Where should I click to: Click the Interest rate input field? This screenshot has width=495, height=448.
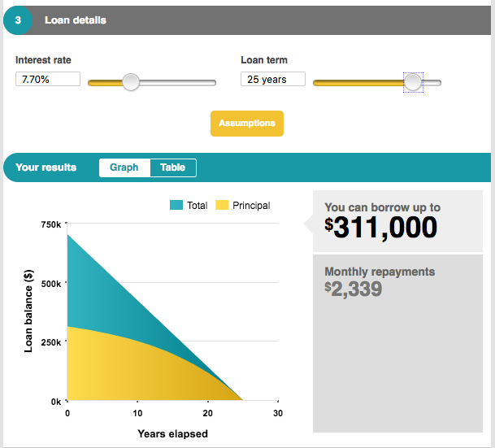(x=48, y=80)
